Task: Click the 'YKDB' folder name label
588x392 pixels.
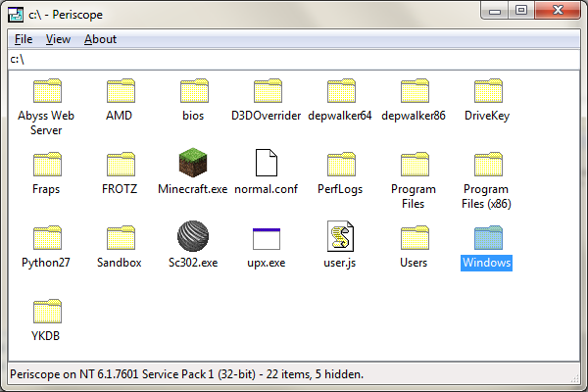Action: pos(45,336)
